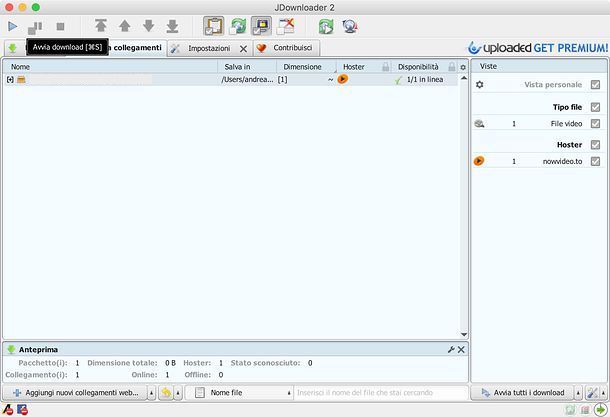Click the red A status bar icon
Viewport: 610px width, 417px height.
click(x=8, y=410)
